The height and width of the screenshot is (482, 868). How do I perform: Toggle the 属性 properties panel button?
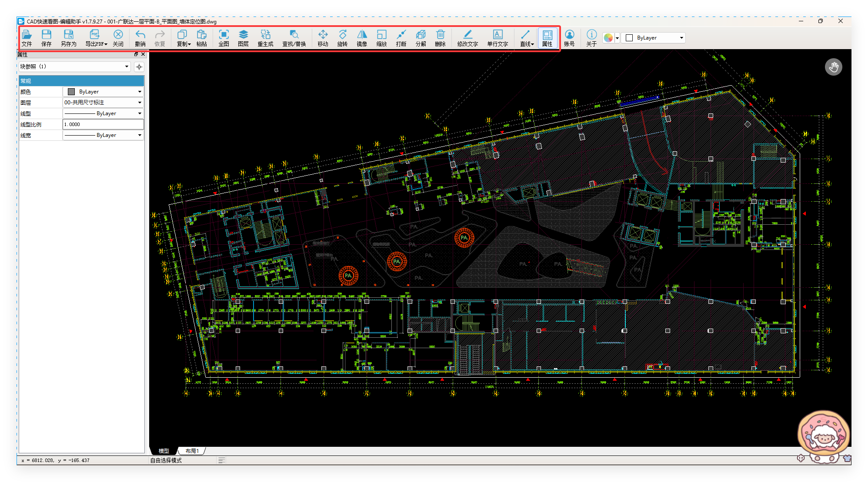click(x=547, y=38)
